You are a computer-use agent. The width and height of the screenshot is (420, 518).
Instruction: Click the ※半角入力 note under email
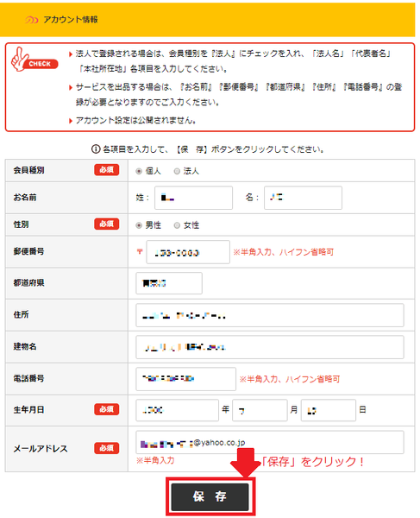[155, 460]
